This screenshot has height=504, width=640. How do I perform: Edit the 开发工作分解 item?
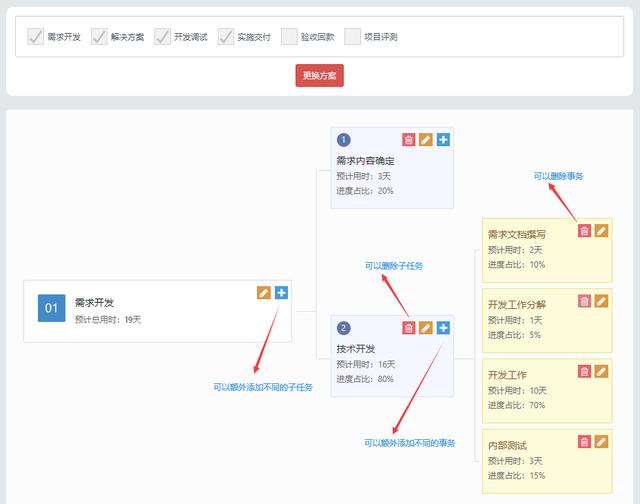click(x=602, y=301)
